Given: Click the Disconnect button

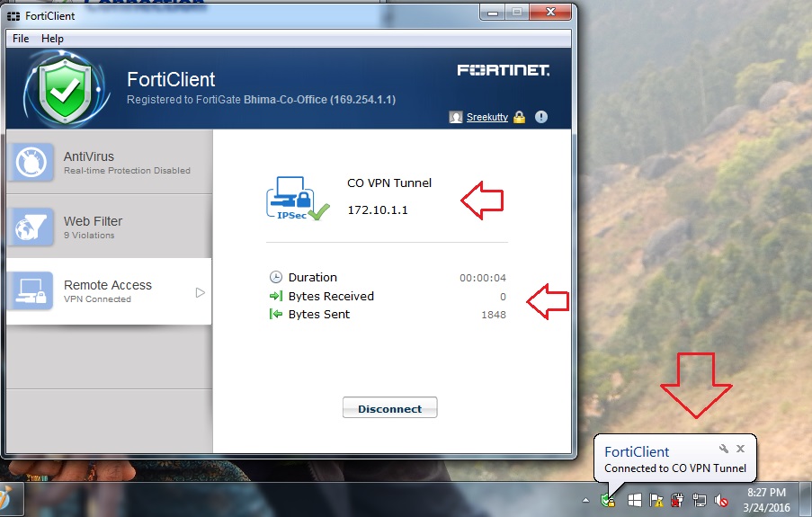Looking at the screenshot, I should (390, 407).
